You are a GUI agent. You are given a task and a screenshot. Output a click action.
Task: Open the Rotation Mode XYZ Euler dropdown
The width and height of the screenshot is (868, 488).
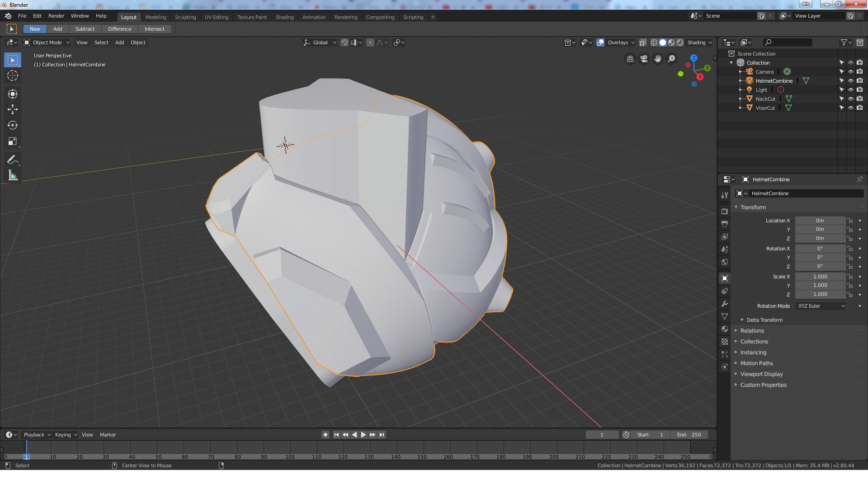point(821,306)
